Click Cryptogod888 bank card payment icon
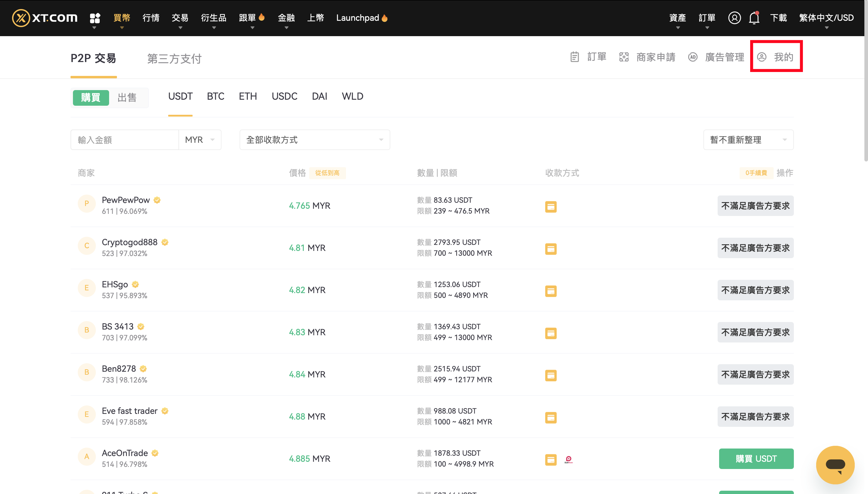Image resolution: width=868 pixels, height=494 pixels. pyautogui.click(x=551, y=249)
